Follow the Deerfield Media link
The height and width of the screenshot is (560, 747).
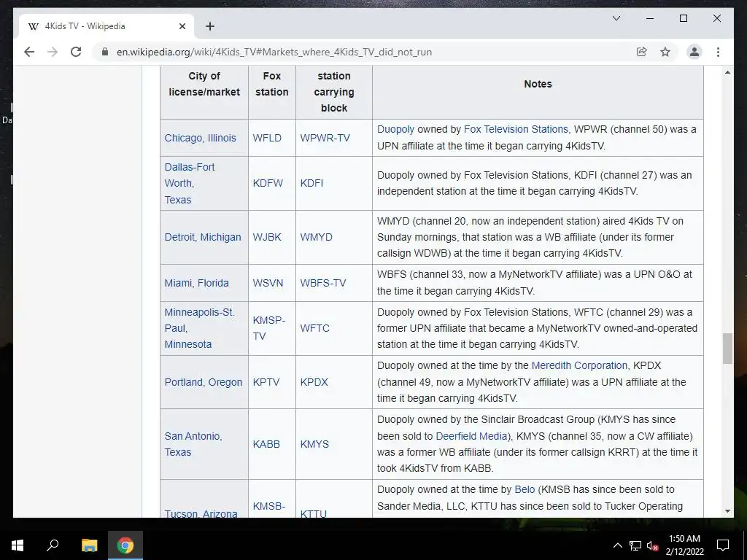point(471,436)
